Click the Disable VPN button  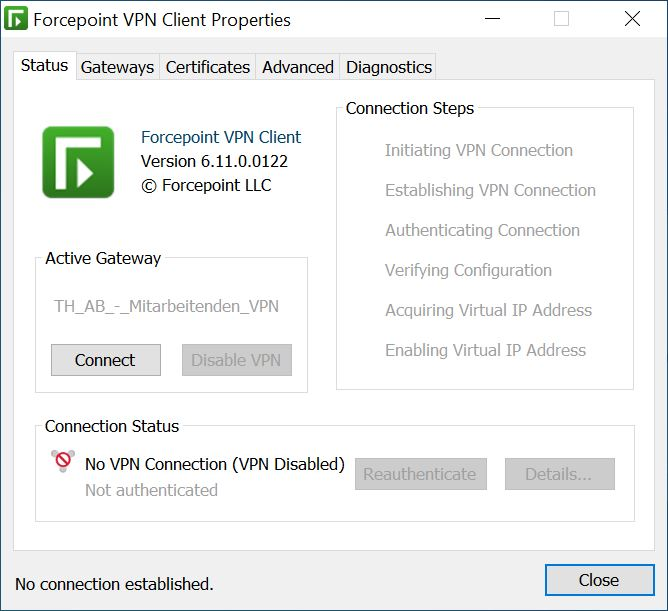[x=237, y=360]
